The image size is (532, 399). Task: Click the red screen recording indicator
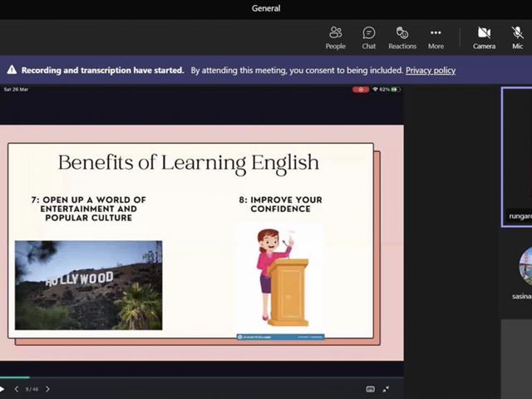[360, 90]
